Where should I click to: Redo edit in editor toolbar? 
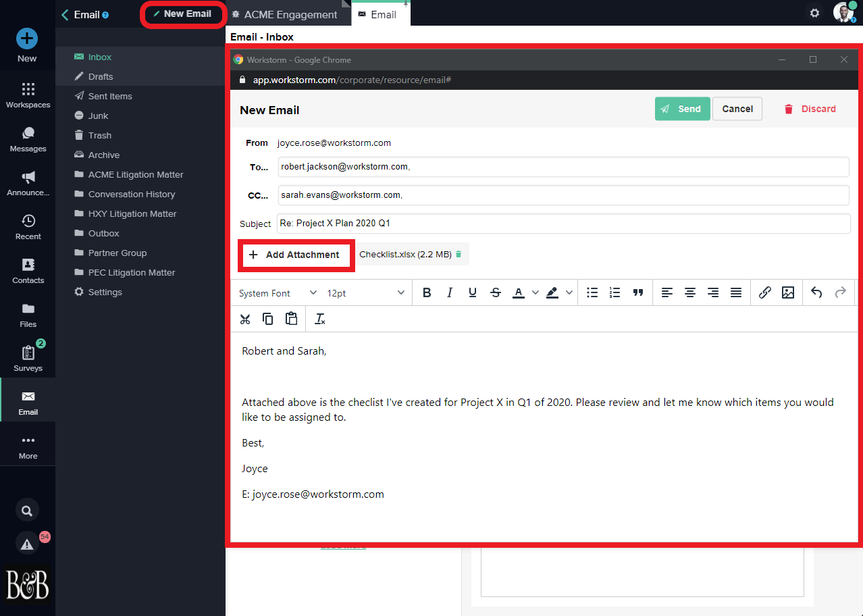(x=841, y=292)
